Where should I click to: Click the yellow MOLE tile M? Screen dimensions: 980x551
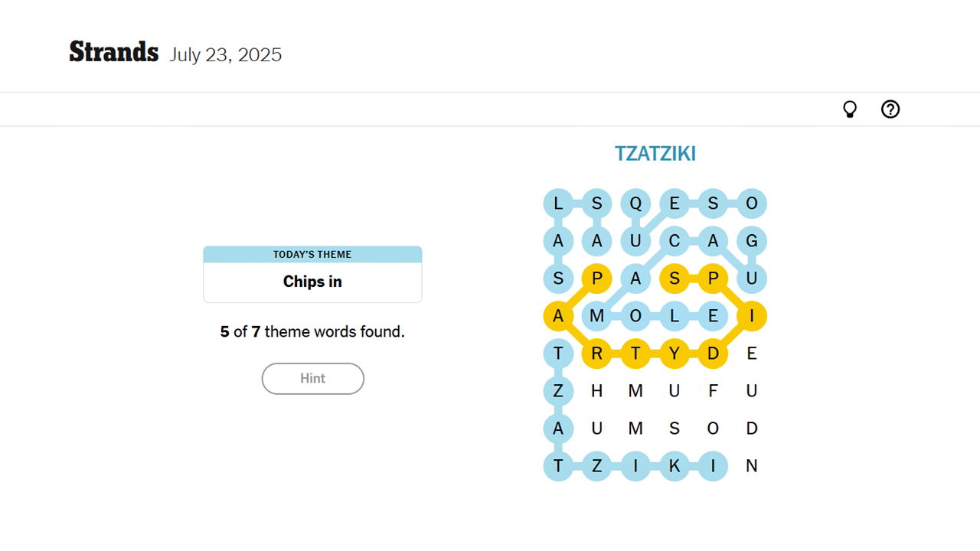(597, 315)
